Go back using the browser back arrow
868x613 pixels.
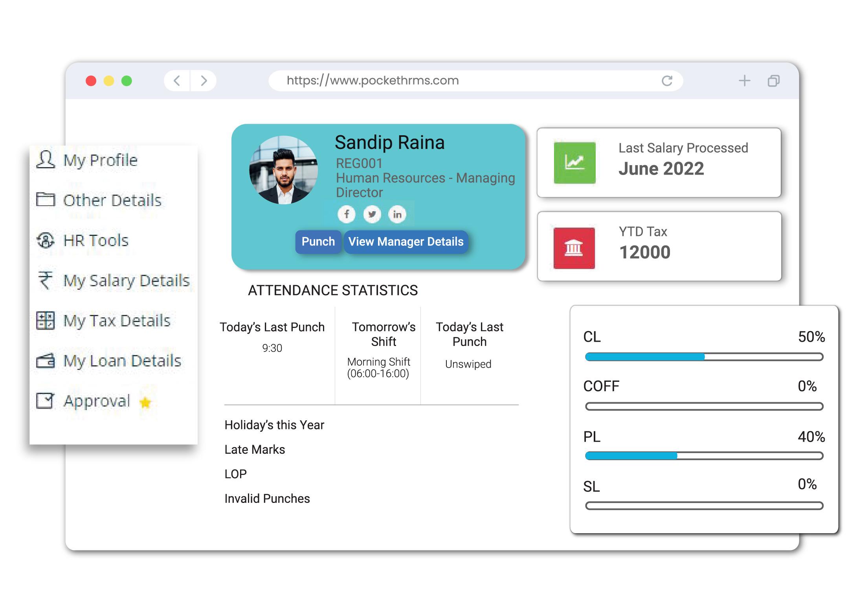point(177,81)
